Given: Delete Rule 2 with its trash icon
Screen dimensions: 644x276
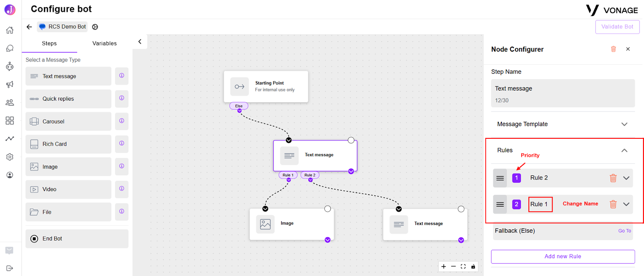Looking at the screenshot, I should 613,178.
